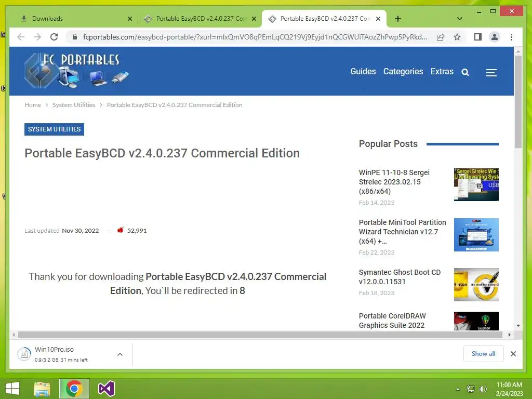Open the Sergei Strelec post thumbnail
The width and height of the screenshot is (532, 399).
tap(476, 184)
